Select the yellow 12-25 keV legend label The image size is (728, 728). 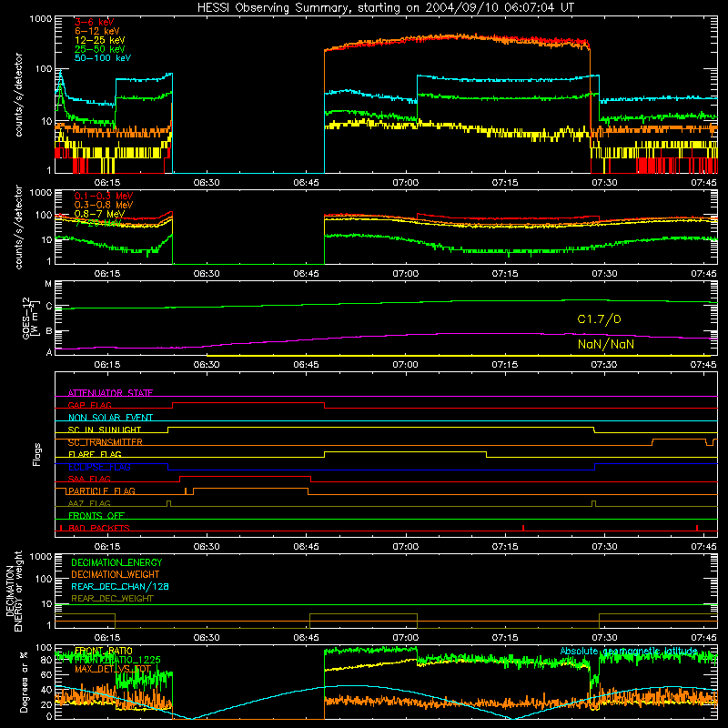(100, 40)
